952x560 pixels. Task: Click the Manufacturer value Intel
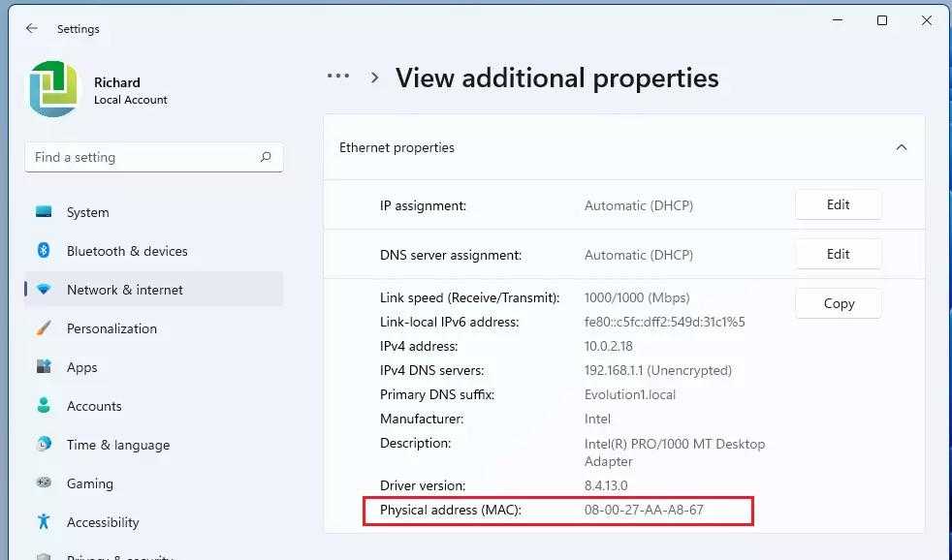597,420
